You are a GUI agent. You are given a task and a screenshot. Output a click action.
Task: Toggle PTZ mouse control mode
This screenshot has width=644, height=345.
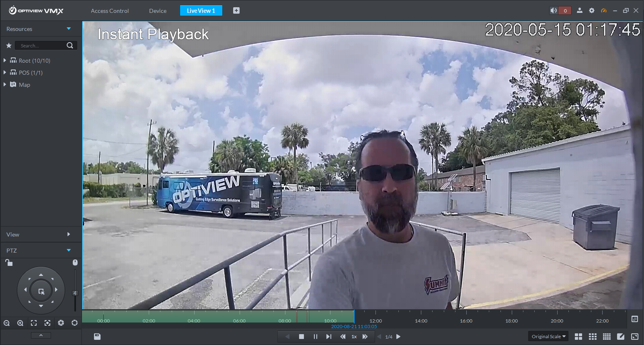coord(75,262)
